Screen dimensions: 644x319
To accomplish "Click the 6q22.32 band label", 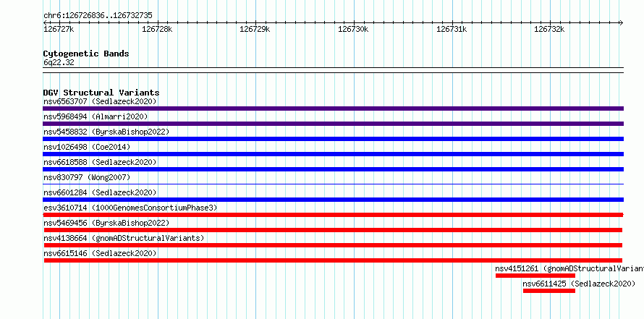I will [x=59, y=63].
